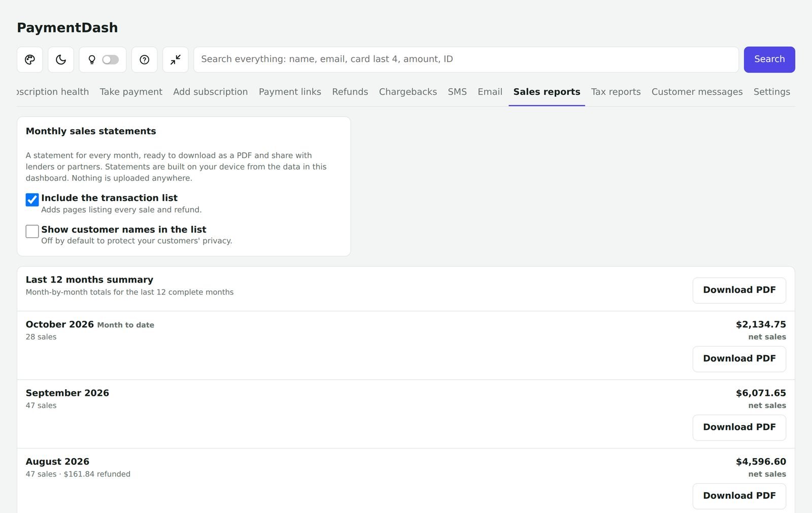The height and width of the screenshot is (513, 812).
Task: Open the partially hidden subscription health tab
Action: click(53, 92)
